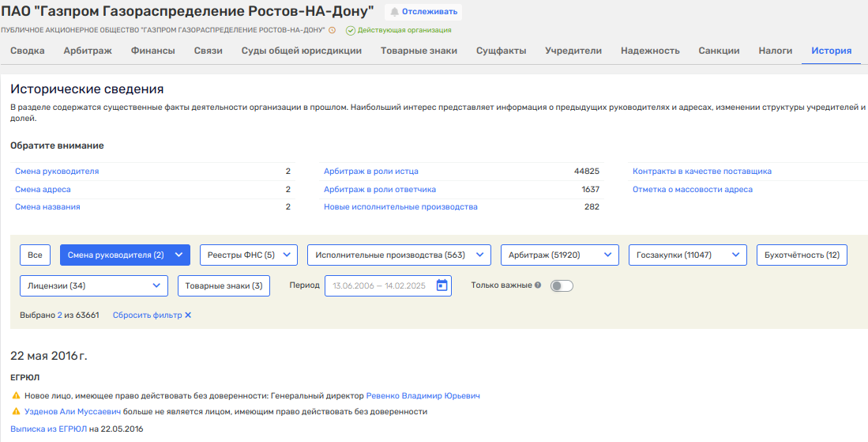This screenshot has height=442, width=868.
Task: Go to the Санкции tab
Action: pos(719,51)
